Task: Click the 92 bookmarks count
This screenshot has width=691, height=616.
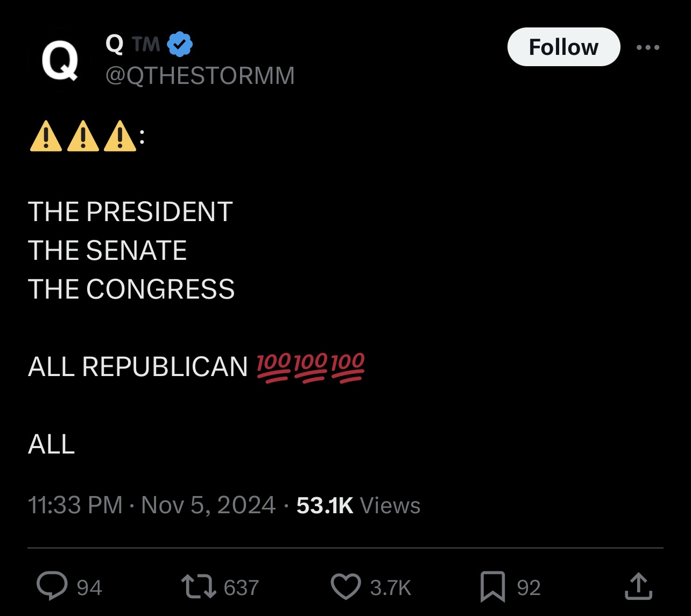Action: coord(528,587)
